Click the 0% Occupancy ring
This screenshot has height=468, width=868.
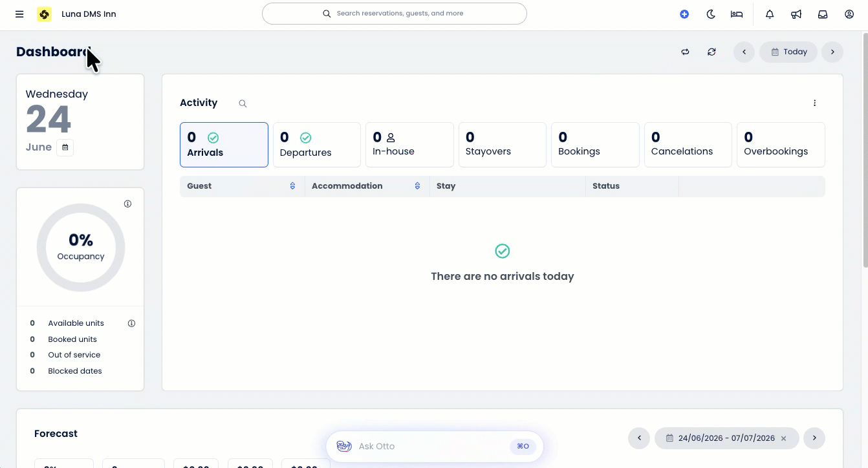coord(81,248)
